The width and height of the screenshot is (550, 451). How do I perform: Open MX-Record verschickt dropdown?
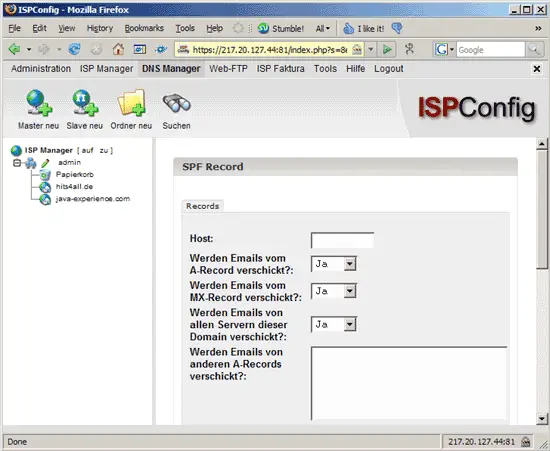click(334, 291)
